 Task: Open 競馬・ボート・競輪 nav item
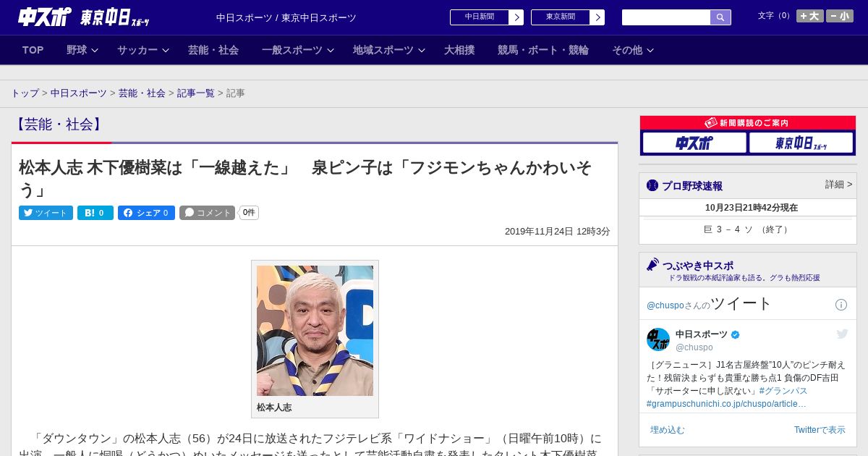pyautogui.click(x=543, y=50)
